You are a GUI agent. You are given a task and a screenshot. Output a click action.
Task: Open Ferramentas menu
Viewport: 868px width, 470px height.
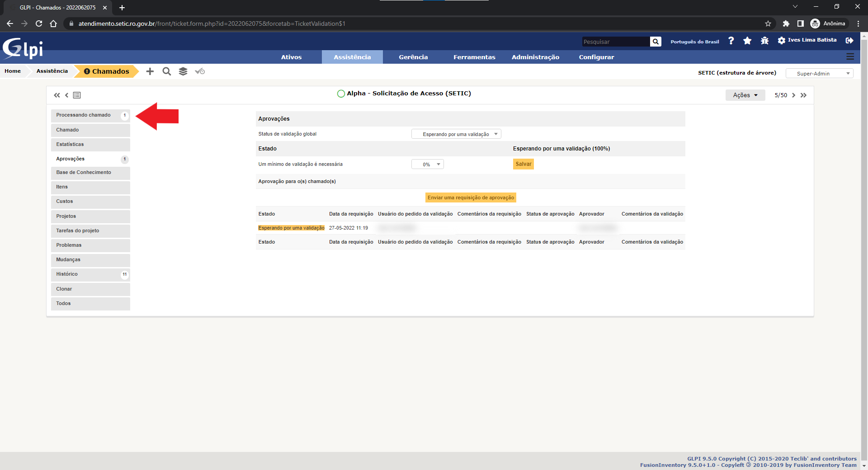[474, 57]
